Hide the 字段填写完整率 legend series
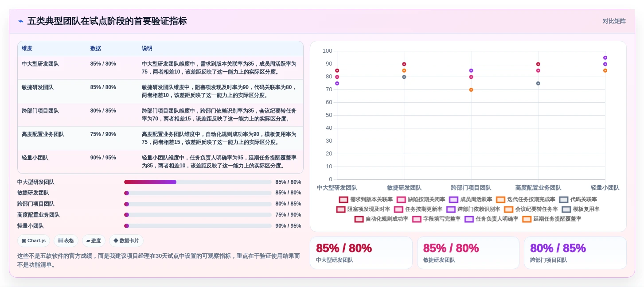Image resolution: width=644 pixels, height=287 pixels. pyautogui.click(x=436, y=219)
